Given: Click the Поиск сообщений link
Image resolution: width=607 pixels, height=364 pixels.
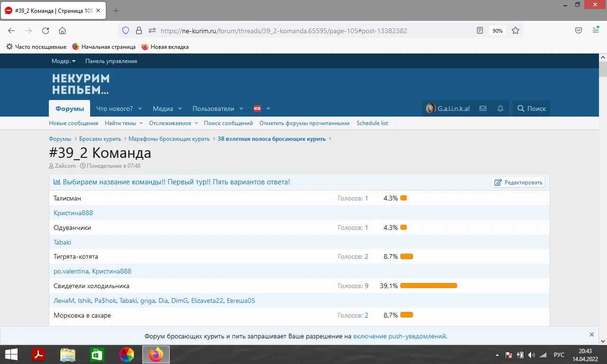Looking at the screenshot, I should click(x=228, y=123).
